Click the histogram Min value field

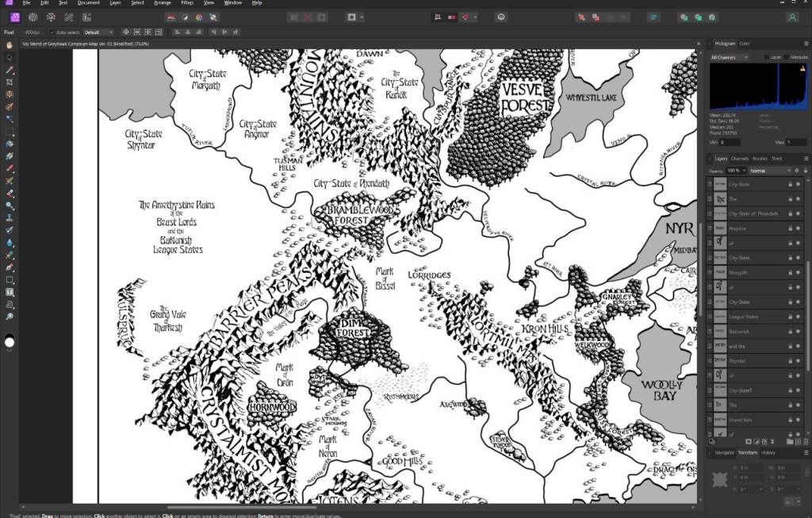[x=730, y=142]
